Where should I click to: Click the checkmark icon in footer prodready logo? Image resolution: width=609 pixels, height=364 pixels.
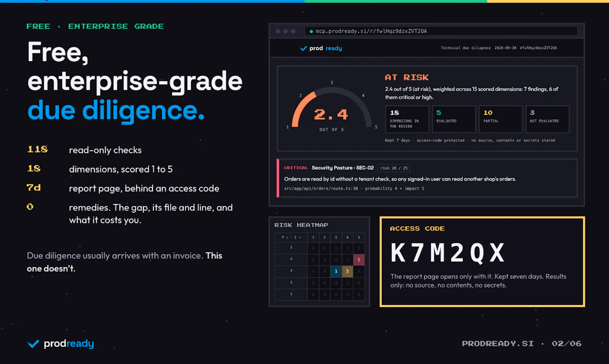click(x=33, y=344)
